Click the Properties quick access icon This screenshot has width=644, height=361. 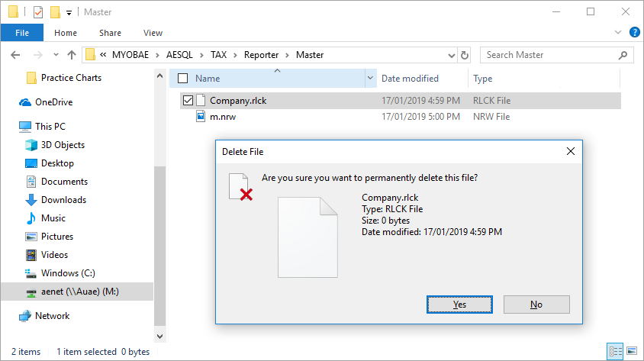tap(38, 12)
